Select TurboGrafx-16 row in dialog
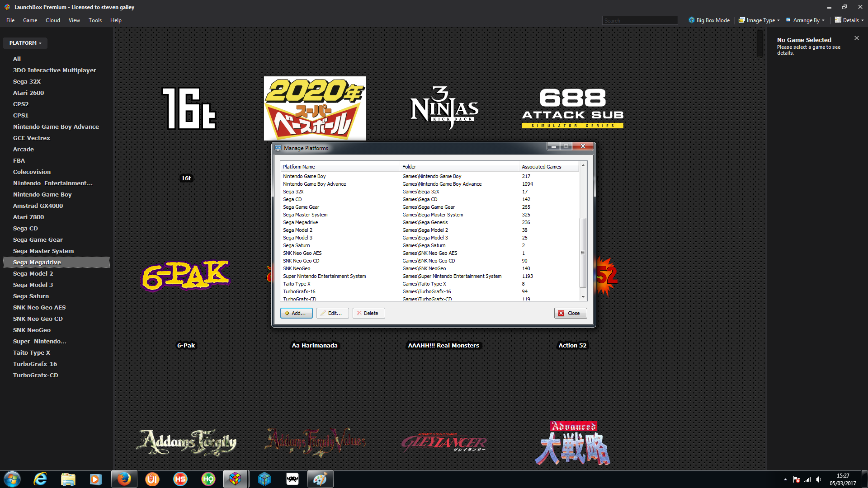Image resolution: width=868 pixels, height=488 pixels. pos(429,291)
